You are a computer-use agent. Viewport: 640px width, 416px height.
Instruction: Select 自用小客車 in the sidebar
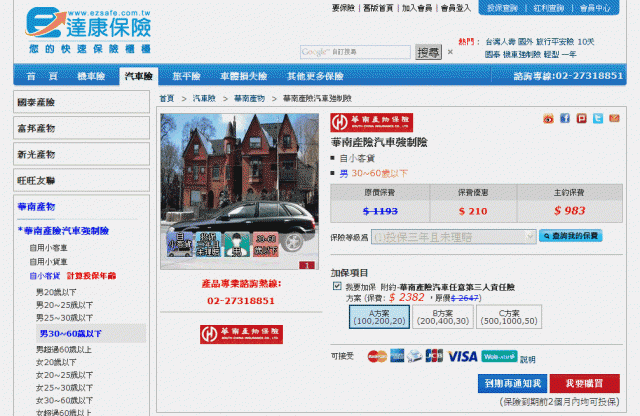click(x=49, y=248)
